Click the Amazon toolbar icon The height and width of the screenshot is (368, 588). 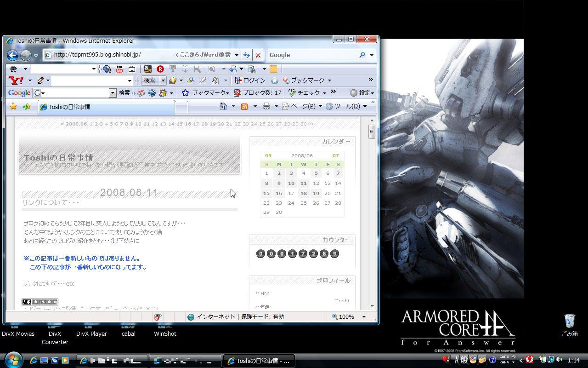(147, 69)
